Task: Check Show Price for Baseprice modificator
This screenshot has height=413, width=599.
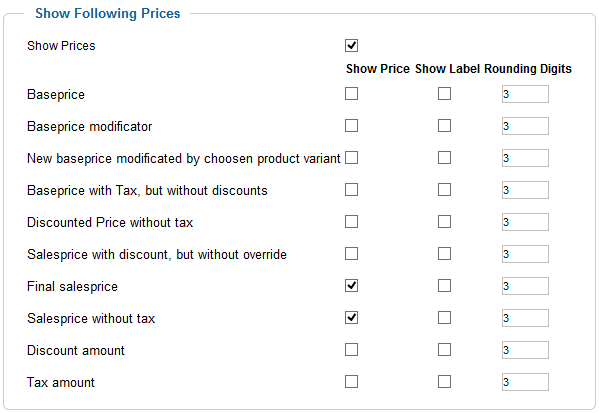Action: 351,126
